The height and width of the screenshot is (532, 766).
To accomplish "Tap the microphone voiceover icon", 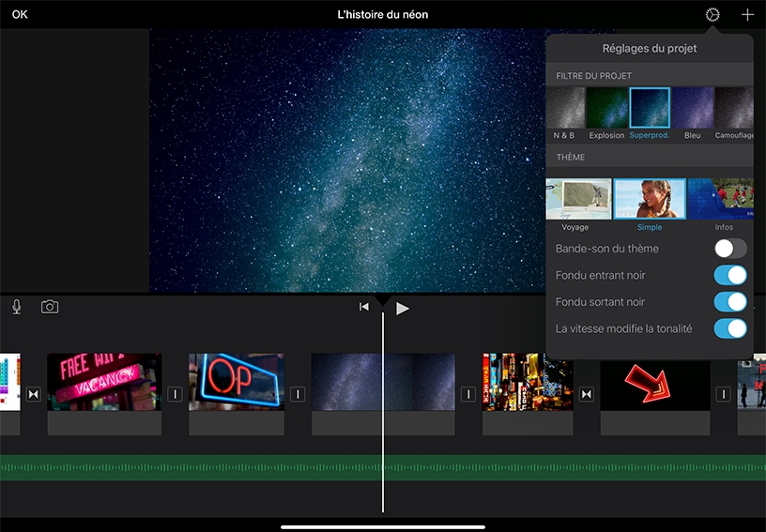I will (17, 307).
